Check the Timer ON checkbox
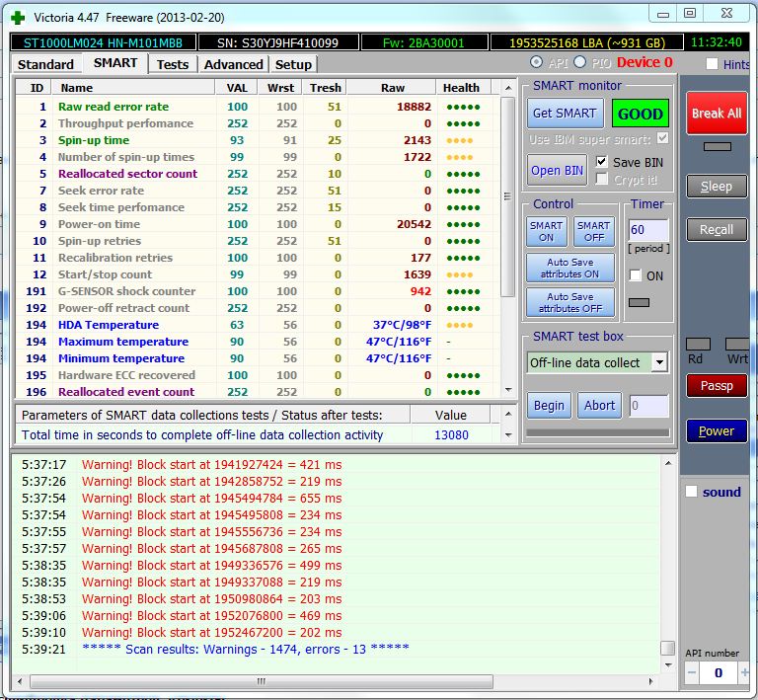 [x=636, y=275]
